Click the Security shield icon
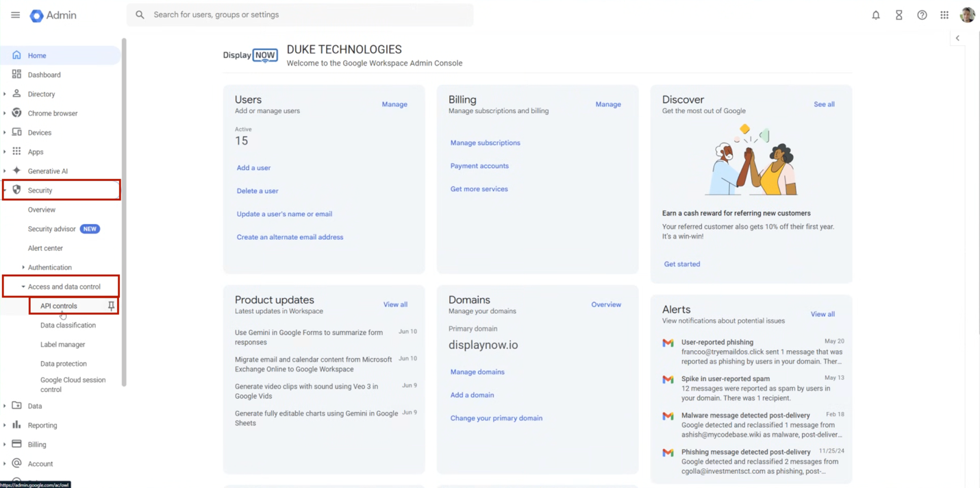Viewport: 980px width, 488px height. click(x=16, y=190)
